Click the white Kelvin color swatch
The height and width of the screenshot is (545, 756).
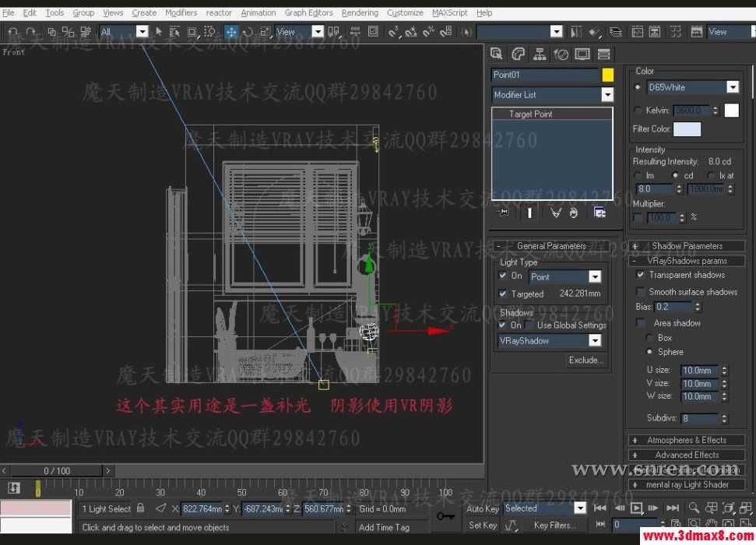731,111
